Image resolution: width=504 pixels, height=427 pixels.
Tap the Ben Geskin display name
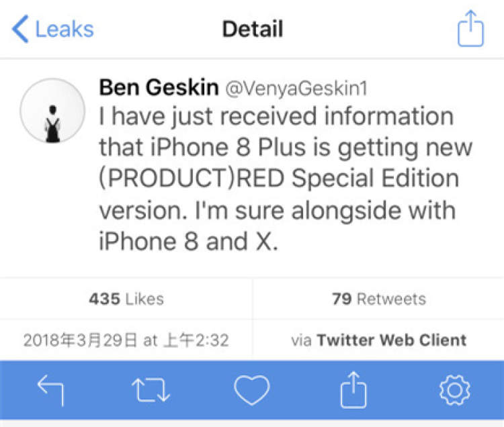click(x=159, y=87)
